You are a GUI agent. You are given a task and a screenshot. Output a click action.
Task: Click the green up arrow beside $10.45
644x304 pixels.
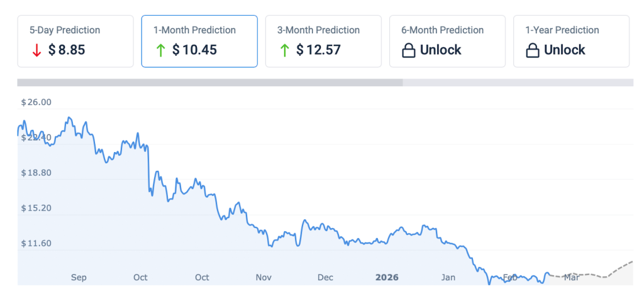(160, 50)
